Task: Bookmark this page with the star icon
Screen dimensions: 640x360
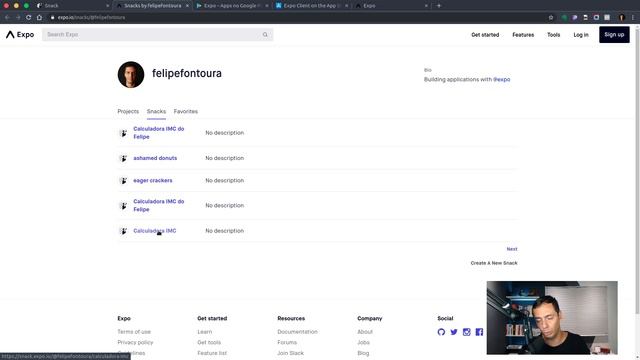Action: tap(551, 18)
